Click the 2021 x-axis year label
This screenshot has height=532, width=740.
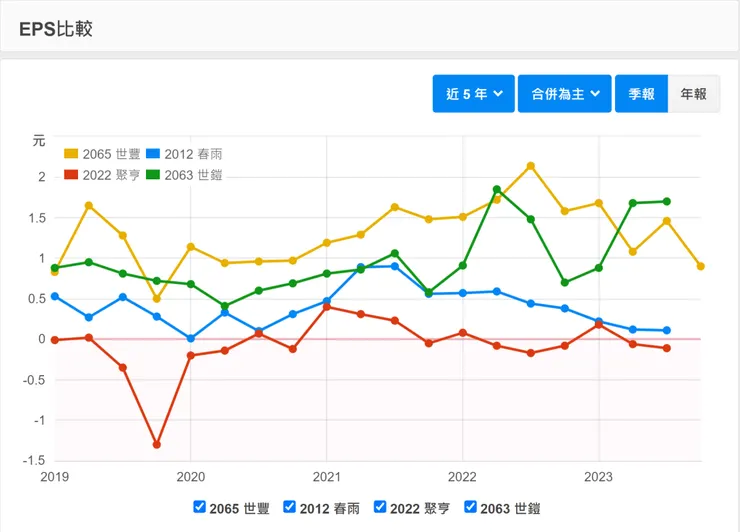(327, 477)
